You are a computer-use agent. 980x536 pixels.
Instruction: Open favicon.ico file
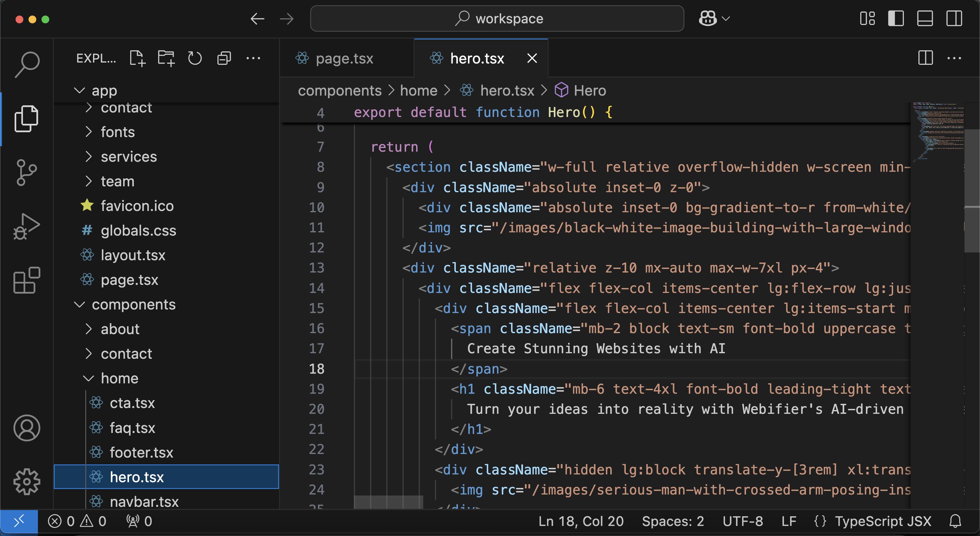click(166, 206)
